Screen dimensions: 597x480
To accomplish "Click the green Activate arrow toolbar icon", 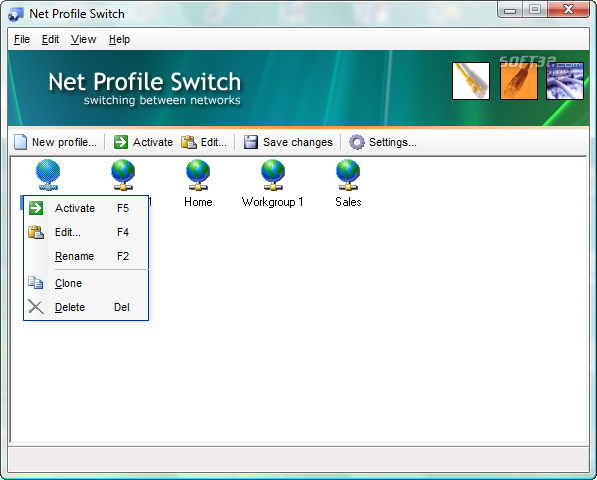I will 121,142.
